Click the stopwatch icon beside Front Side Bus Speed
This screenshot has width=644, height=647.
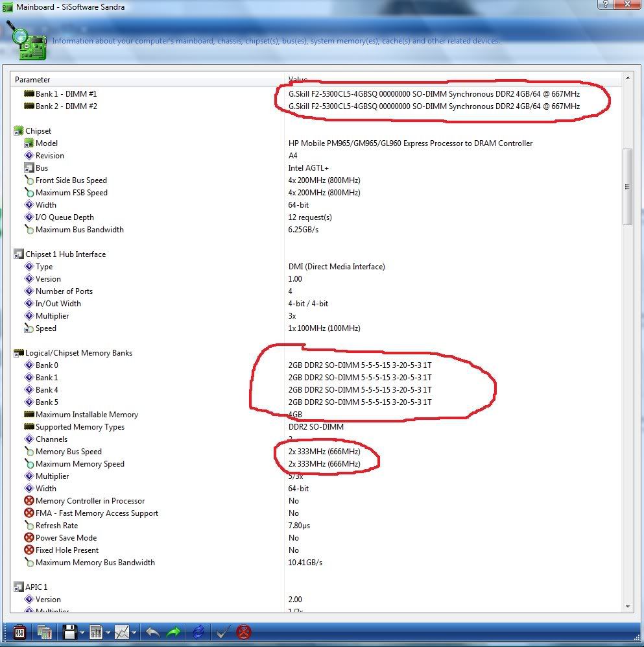click(x=29, y=180)
